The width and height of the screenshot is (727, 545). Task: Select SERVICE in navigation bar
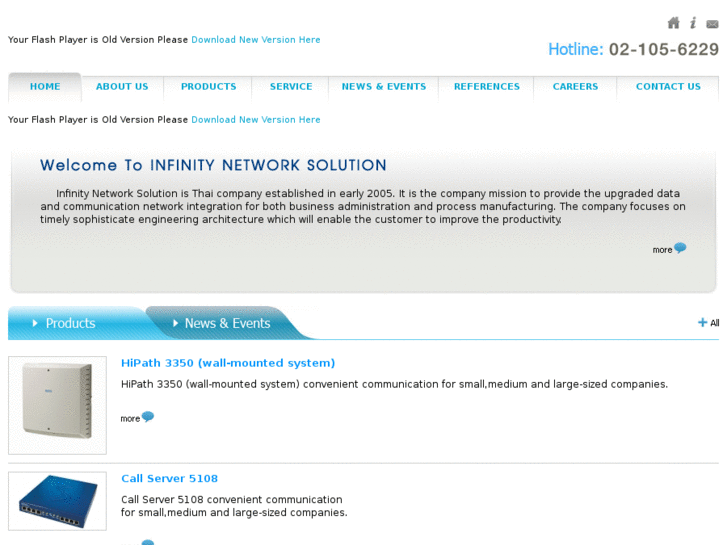coord(291,87)
